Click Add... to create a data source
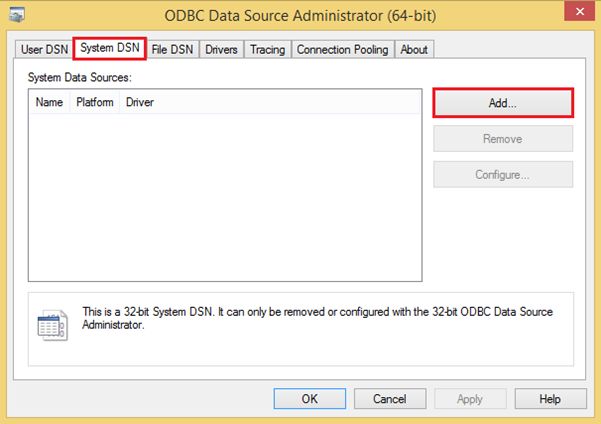Viewport: 601px width, 424px height. (503, 103)
